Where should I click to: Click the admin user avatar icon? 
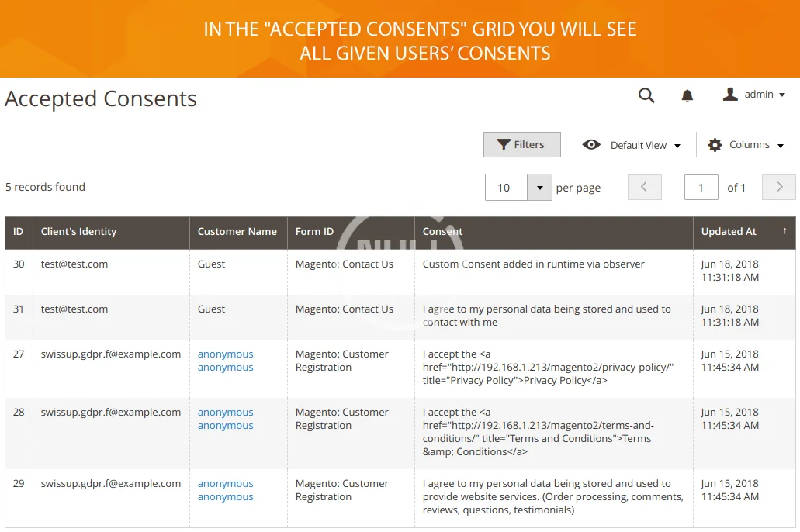coord(730,95)
